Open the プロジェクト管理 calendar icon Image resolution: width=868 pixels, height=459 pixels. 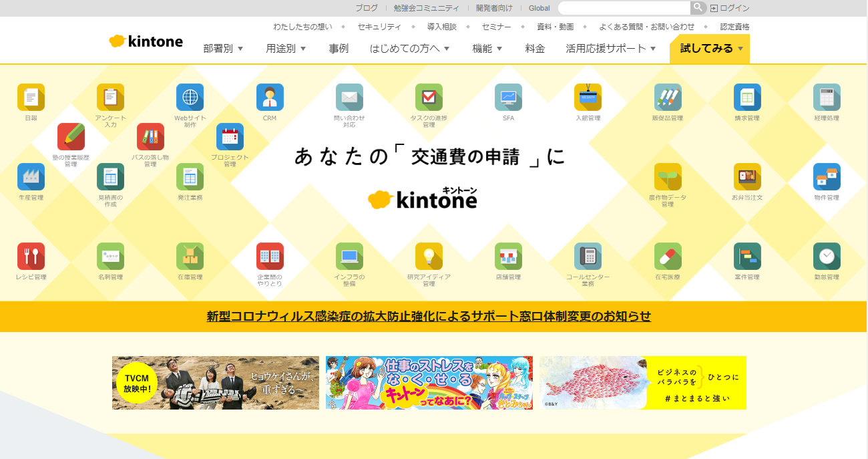tap(230, 136)
